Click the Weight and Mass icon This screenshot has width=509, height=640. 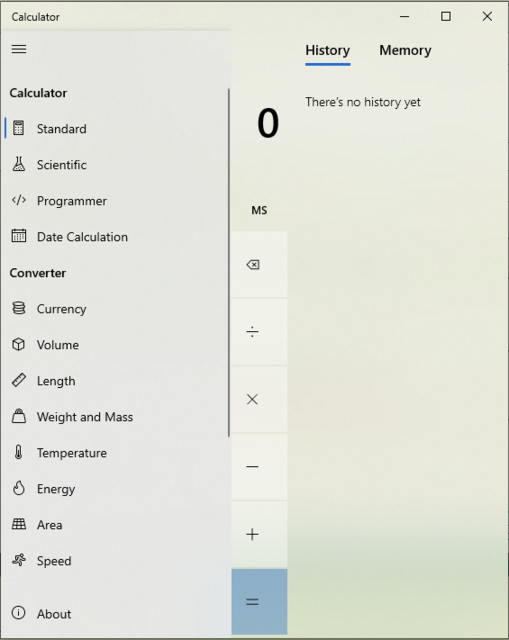19,416
